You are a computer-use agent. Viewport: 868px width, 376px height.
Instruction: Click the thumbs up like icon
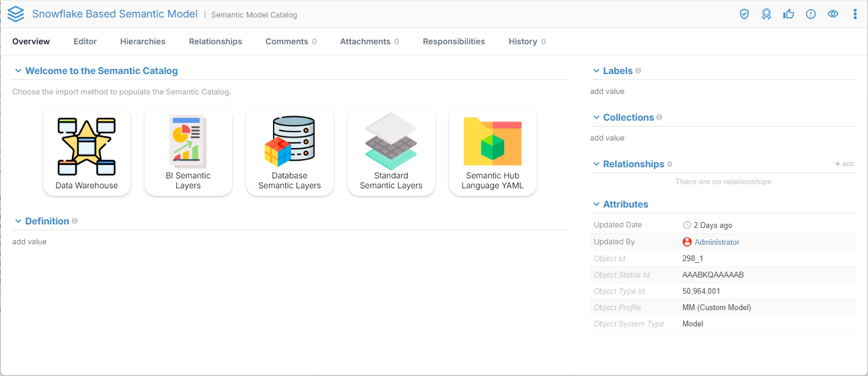point(789,14)
